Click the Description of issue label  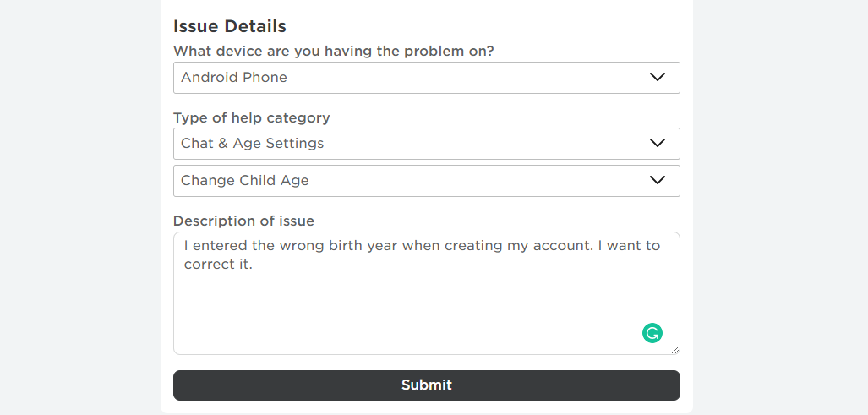[243, 221]
